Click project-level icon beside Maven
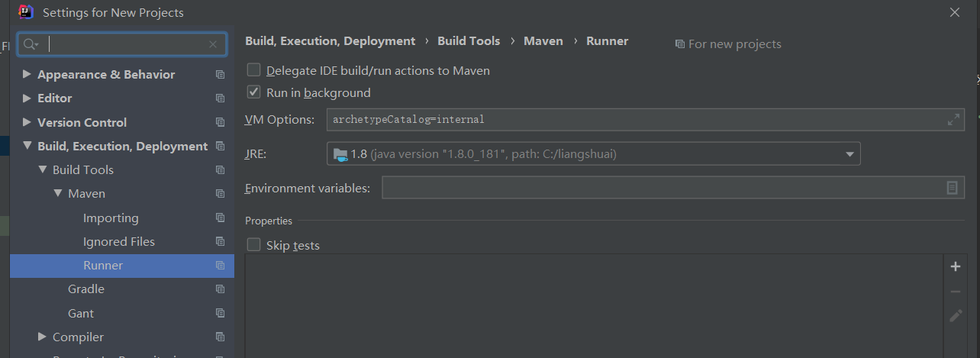 point(220,194)
